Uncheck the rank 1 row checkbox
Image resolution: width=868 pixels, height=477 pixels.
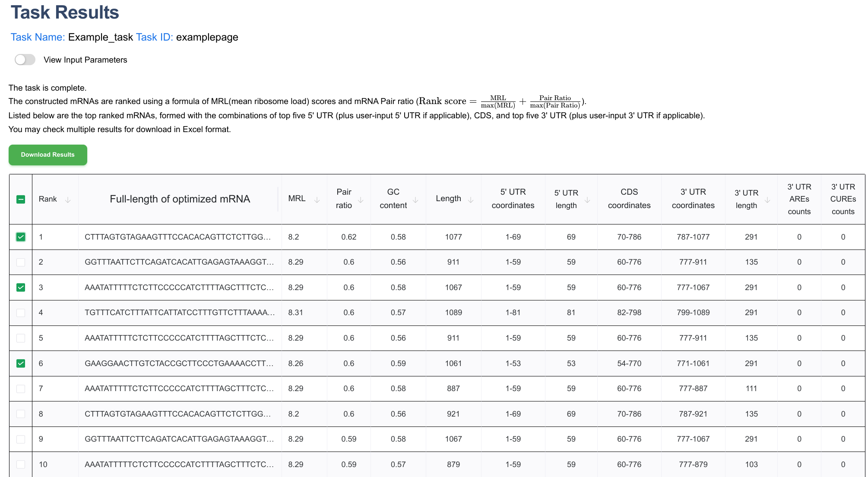pyautogui.click(x=21, y=237)
